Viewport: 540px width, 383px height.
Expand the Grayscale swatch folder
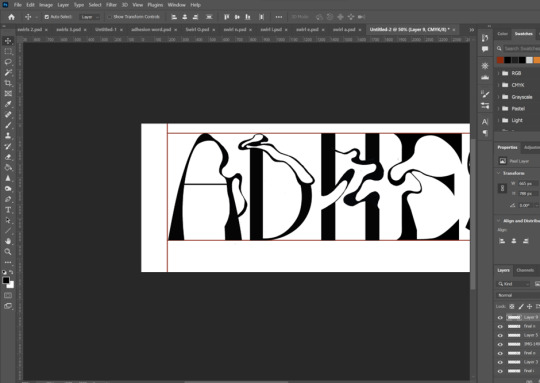click(499, 97)
